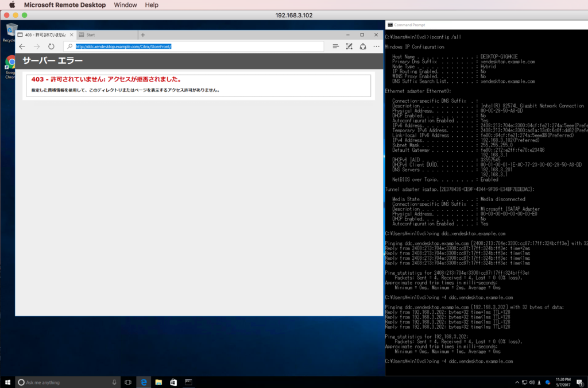Refresh the Edge page
588x388 pixels.
click(51, 47)
